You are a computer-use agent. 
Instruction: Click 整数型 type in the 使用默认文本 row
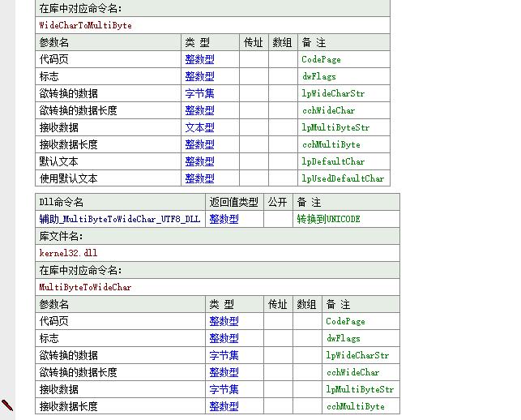click(x=199, y=178)
